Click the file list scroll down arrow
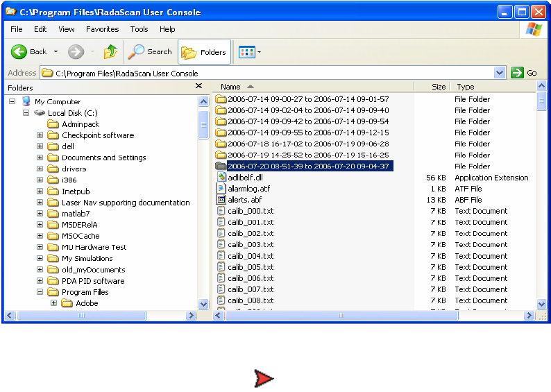 (x=541, y=304)
